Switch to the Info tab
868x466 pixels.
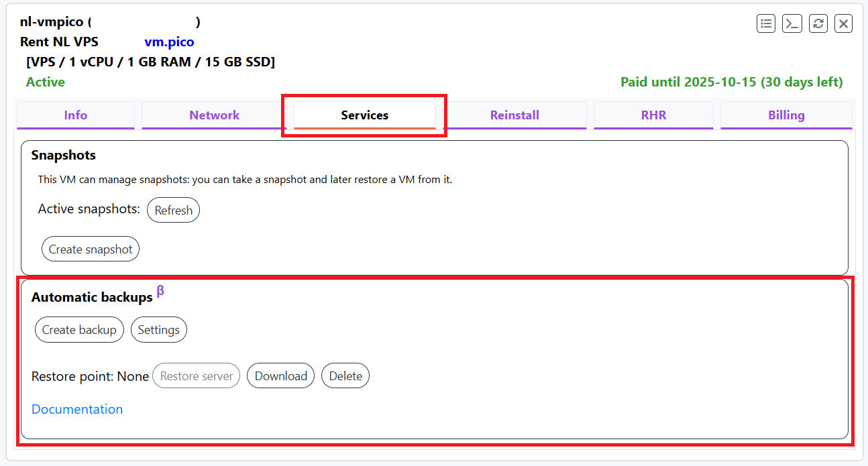pyautogui.click(x=76, y=115)
